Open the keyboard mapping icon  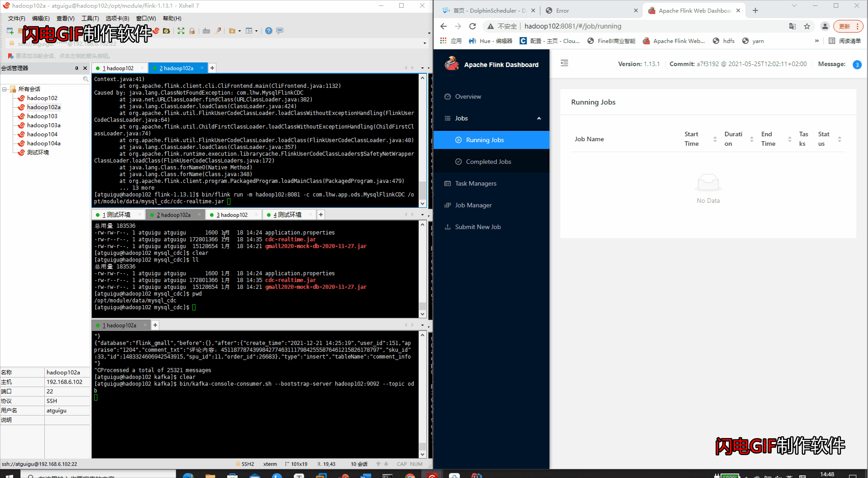pos(206,31)
